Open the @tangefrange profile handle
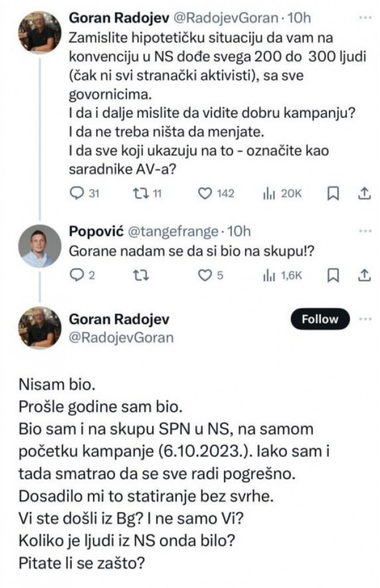The height and width of the screenshot is (588, 380). [x=172, y=231]
